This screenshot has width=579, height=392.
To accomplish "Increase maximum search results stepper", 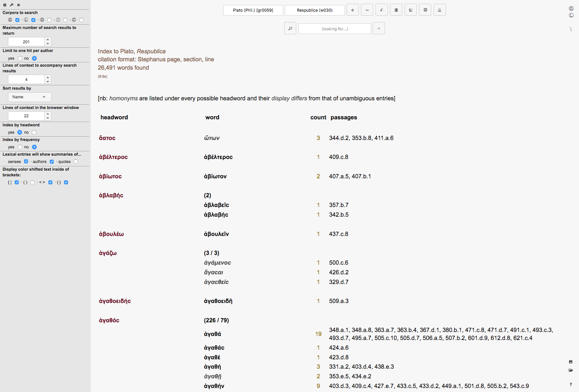I will [x=48, y=40].
